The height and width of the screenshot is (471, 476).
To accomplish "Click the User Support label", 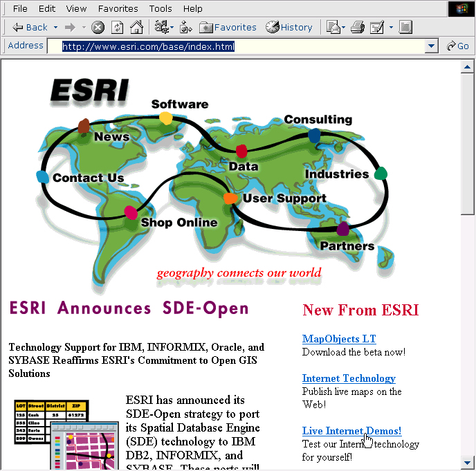I will pos(284,198).
